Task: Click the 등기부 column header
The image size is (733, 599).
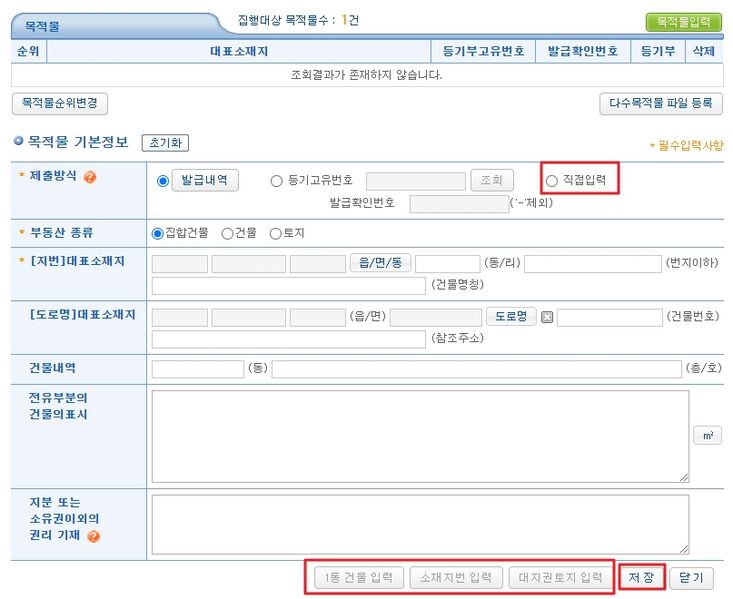Action: coord(658,51)
